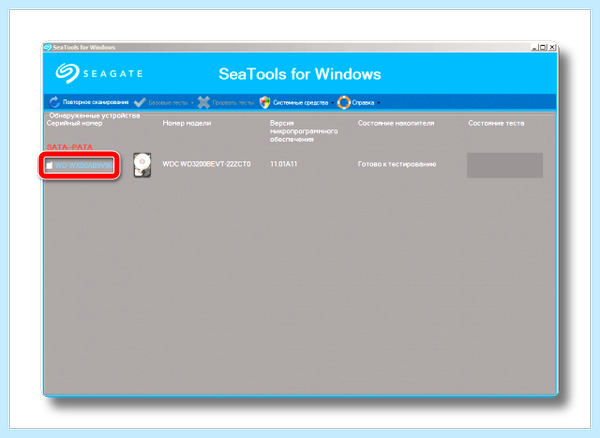Click the Базовые тесты checkmark icon

click(140, 102)
